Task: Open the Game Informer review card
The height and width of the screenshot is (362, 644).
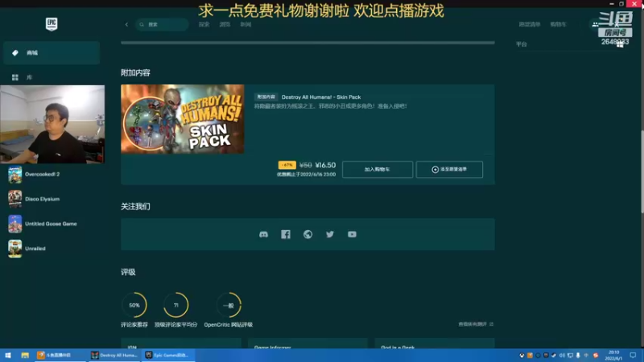Action: tap(308, 344)
